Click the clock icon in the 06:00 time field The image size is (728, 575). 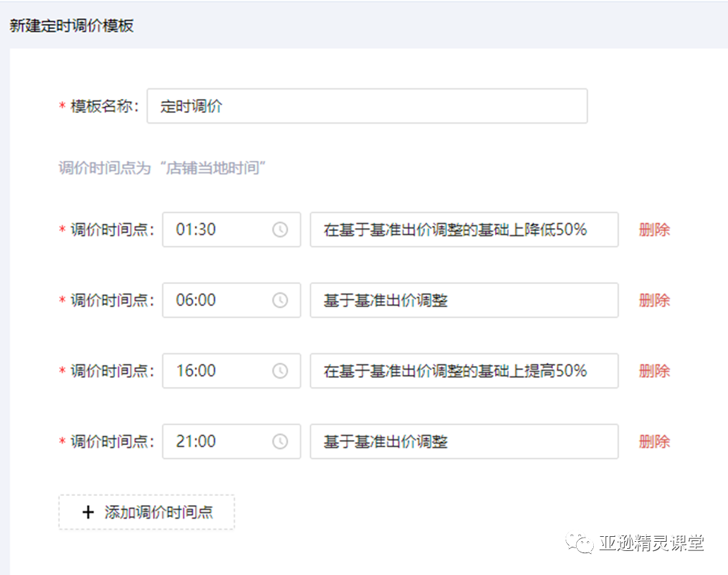coord(280,300)
